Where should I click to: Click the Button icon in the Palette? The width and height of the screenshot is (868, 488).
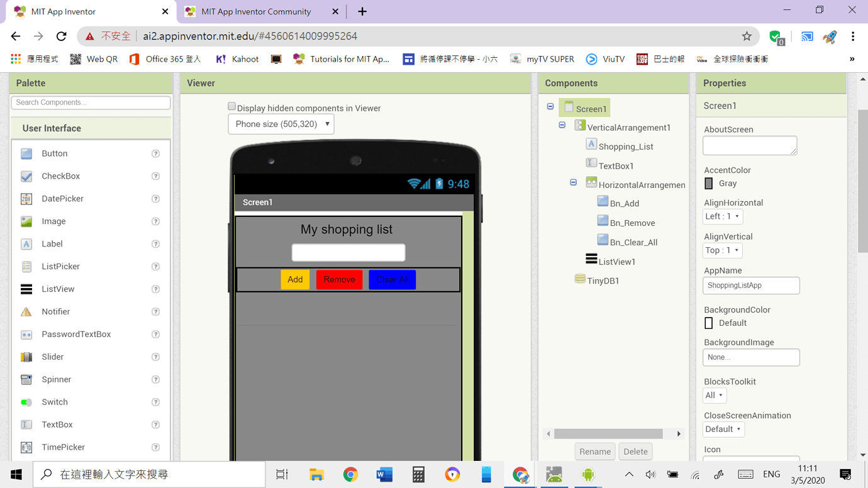click(26, 153)
